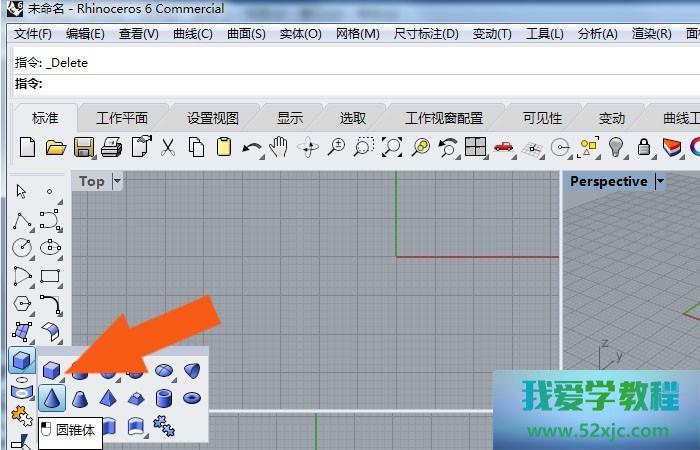Click the Cut scissors icon
700x450 pixels.
pos(168,147)
